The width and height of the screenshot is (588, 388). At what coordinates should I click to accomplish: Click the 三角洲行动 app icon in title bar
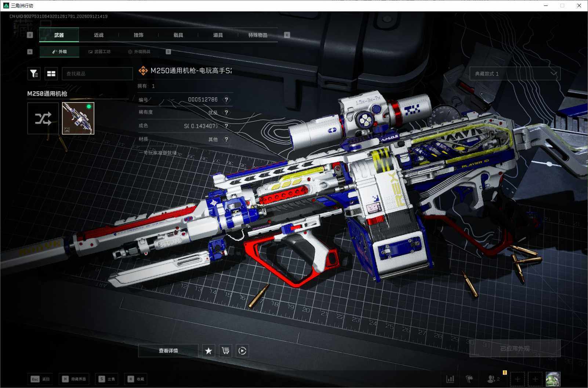click(x=6, y=6)
